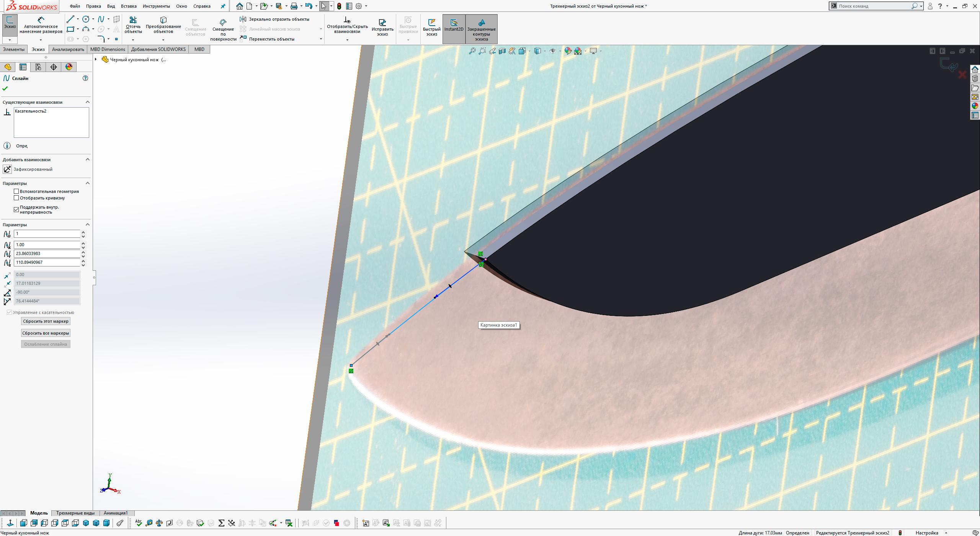Check Отобразить кривизну option
This screenshot has height=536, width=980.
[16, 198]
